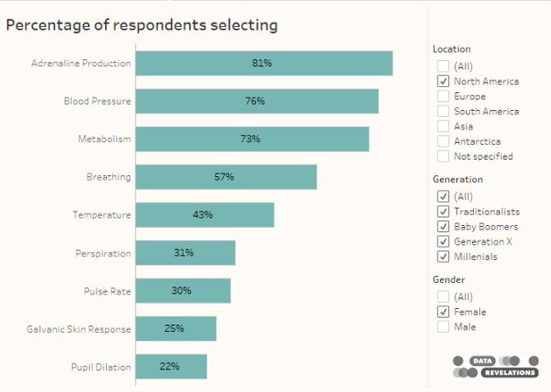Select the Breathing 57% bar
Screen dimensions: 551x392
click(225, 177)
